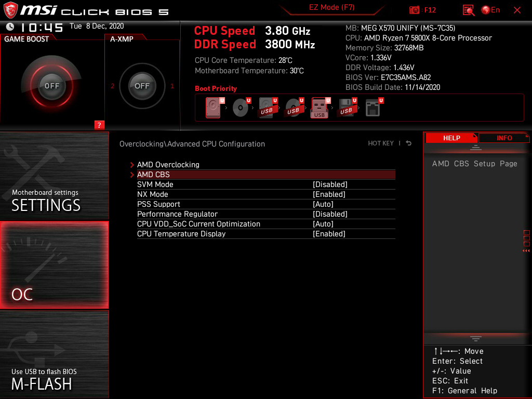The image size is (532, 399).
Task: Click the clock icon beside the time
Action: (10, 26)
